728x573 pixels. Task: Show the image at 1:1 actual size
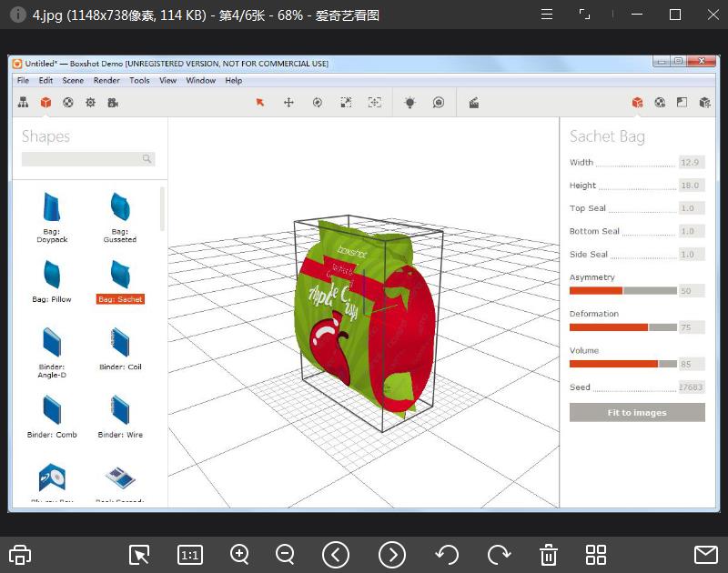[x=190, y=555]
